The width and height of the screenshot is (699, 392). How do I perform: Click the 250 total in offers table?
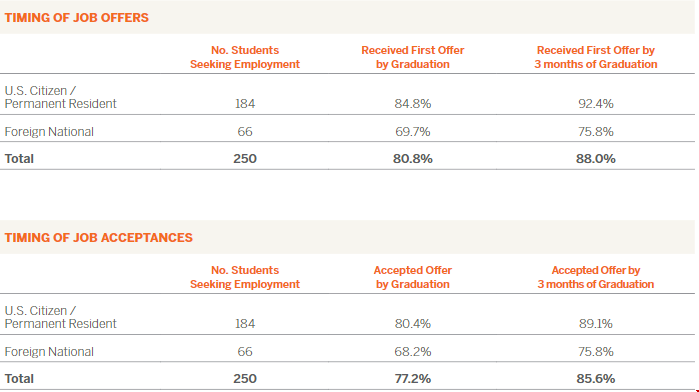[x=245, y=159]
